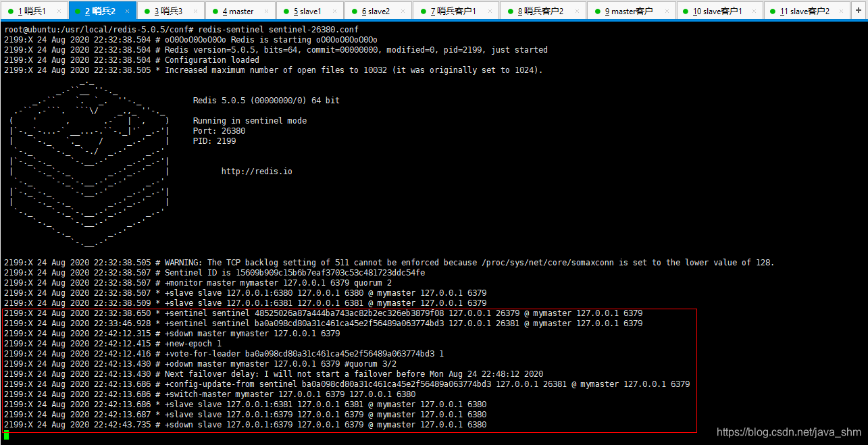Click the 'Next failover delay' log line
The image size is (868, 445).
[274, 374]
